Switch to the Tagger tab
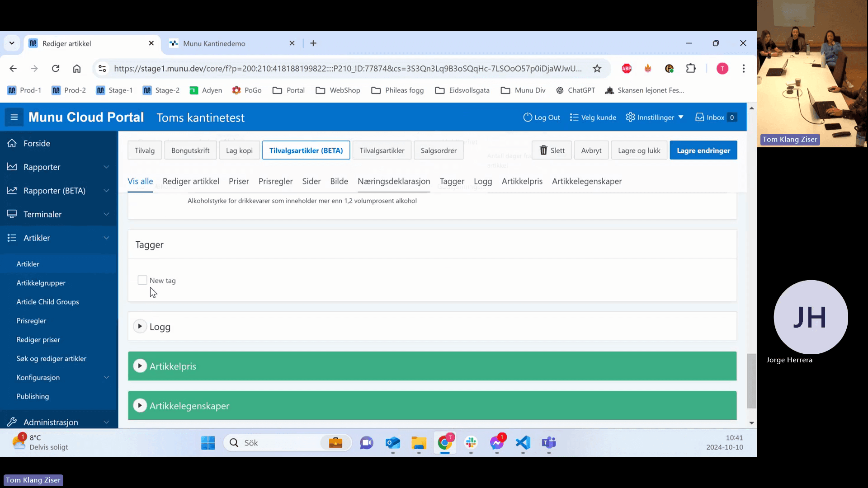The width and height of the screenshot is (868, 488). coord(452,181)
